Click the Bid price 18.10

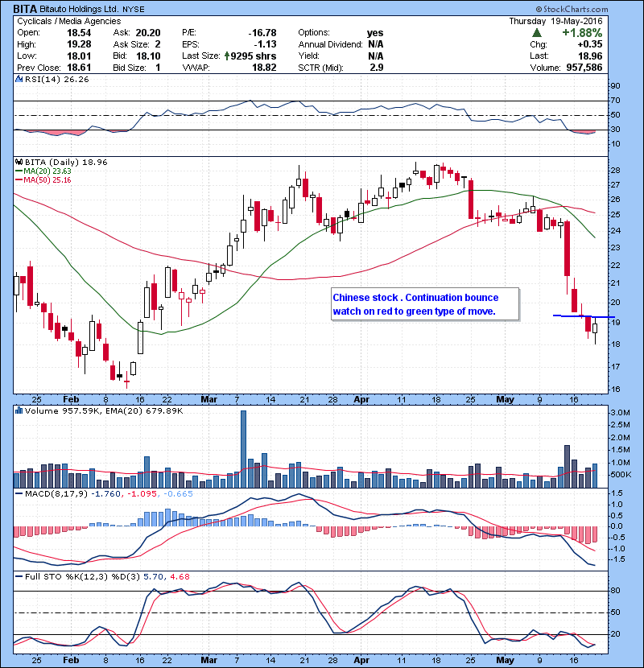coord(148,56)
